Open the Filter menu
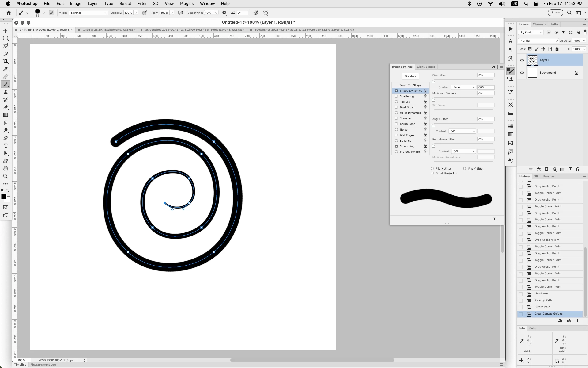This screenshot has height=368, width=588. pyautogui.click(x=142, y=4)
